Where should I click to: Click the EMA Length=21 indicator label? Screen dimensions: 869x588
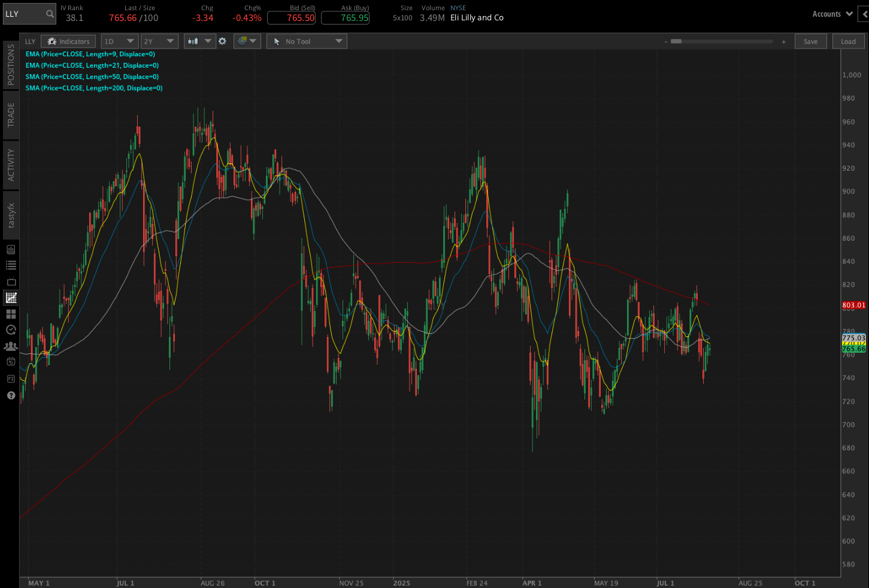pos(92,65)
